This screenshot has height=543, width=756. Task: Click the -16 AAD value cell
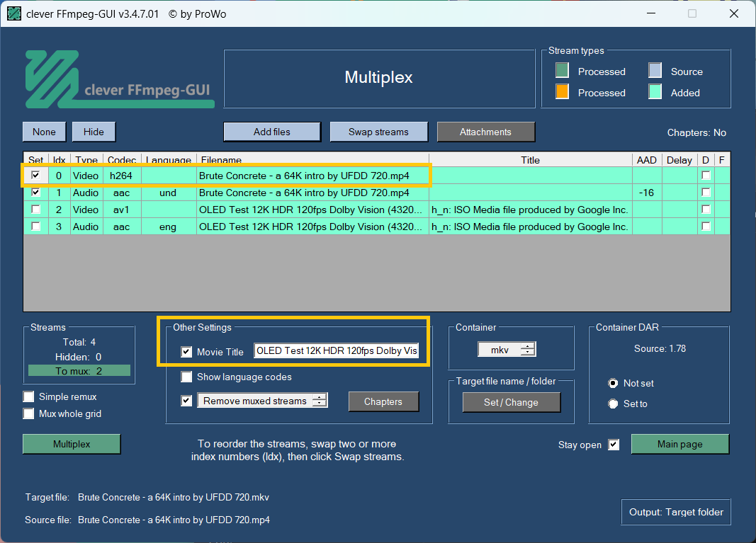[647, 193]
